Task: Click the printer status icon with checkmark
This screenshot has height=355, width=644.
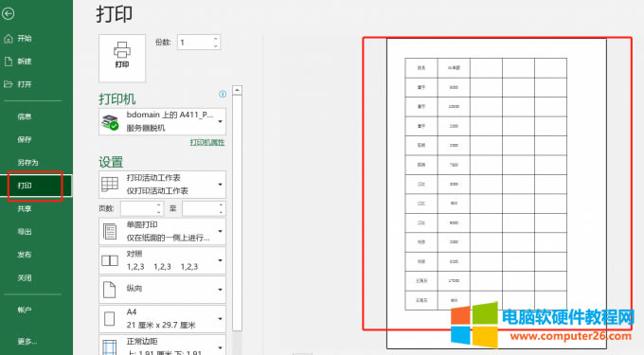Action: pos(110,122)
